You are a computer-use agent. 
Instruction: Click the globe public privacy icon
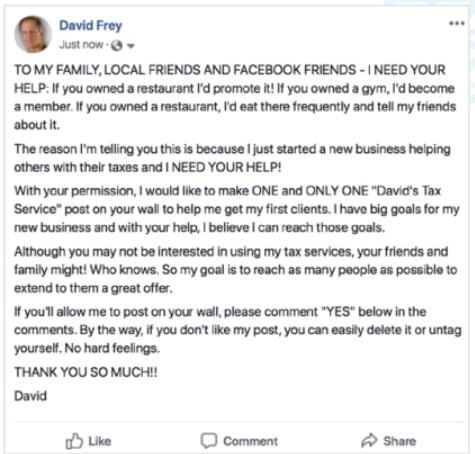coord(117,45)
